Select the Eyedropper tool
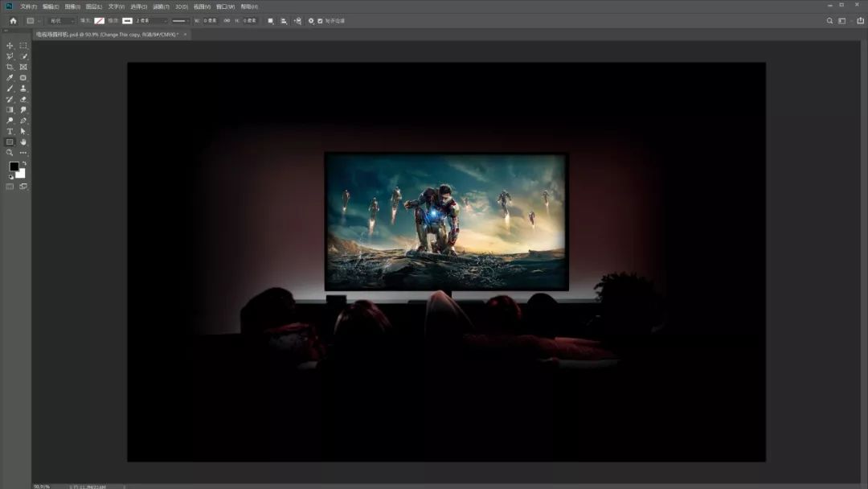 point(10,77)
